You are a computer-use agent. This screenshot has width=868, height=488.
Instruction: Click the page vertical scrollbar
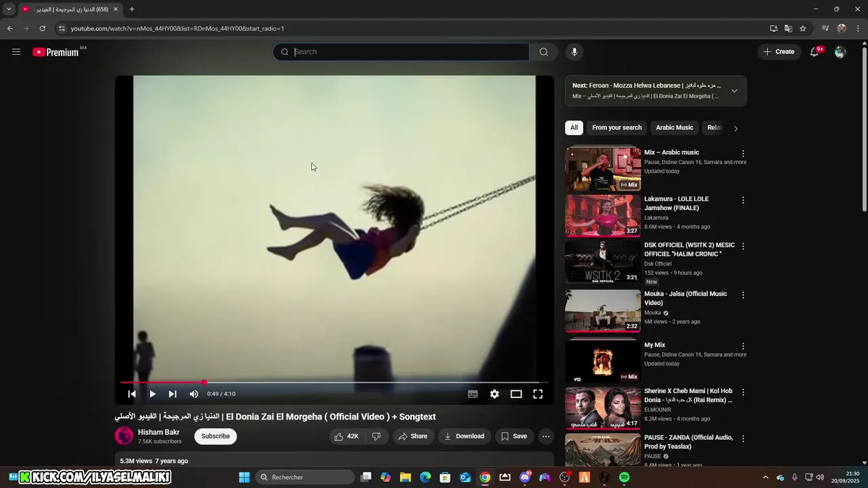click(x=864, y=129)
